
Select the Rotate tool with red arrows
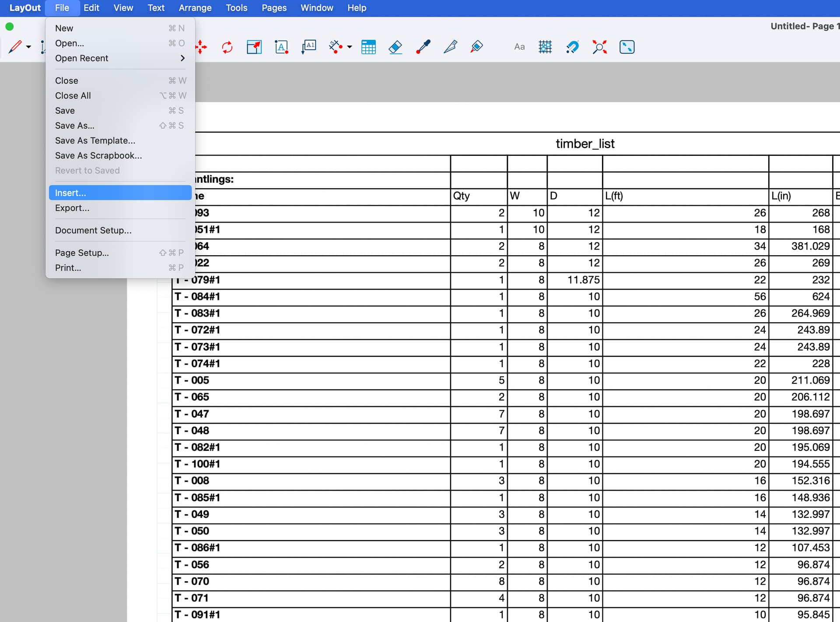click(227, 47)
